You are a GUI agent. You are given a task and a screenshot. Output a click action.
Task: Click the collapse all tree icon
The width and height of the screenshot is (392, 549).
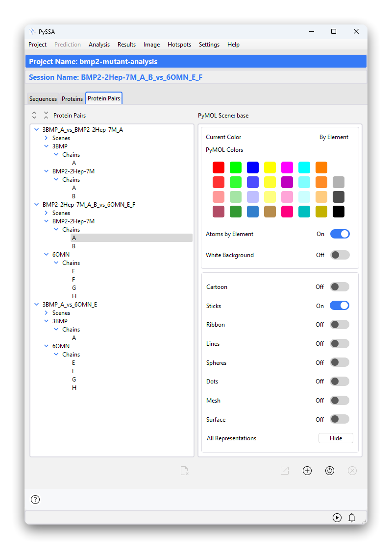pos(46,115)
